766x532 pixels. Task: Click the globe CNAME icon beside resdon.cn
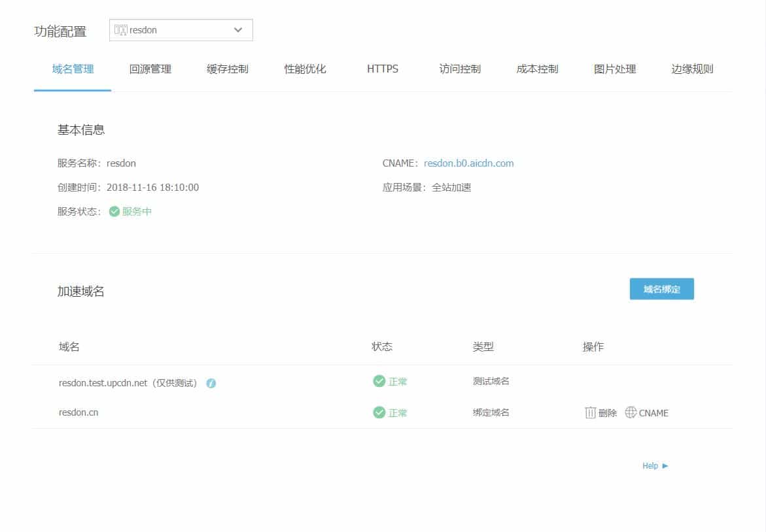point(630,412)
